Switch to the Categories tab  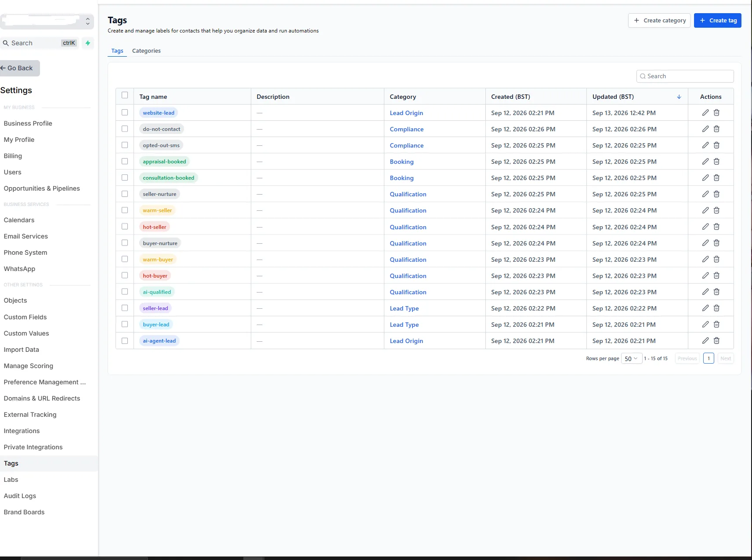click(x=146, y=51)
